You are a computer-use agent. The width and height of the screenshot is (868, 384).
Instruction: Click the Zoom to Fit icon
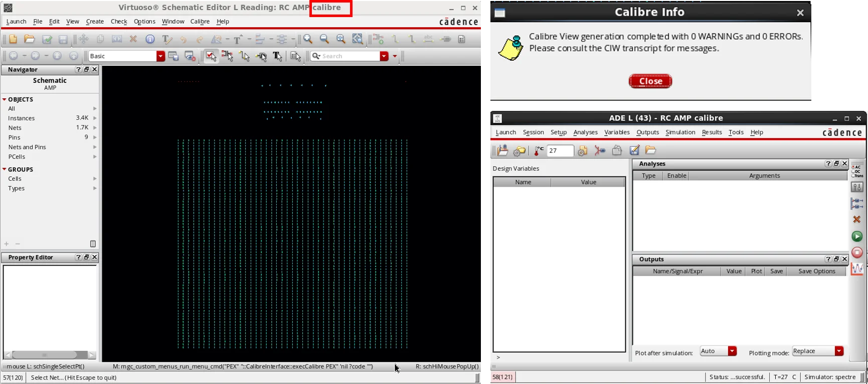click(x=341, y=39)
